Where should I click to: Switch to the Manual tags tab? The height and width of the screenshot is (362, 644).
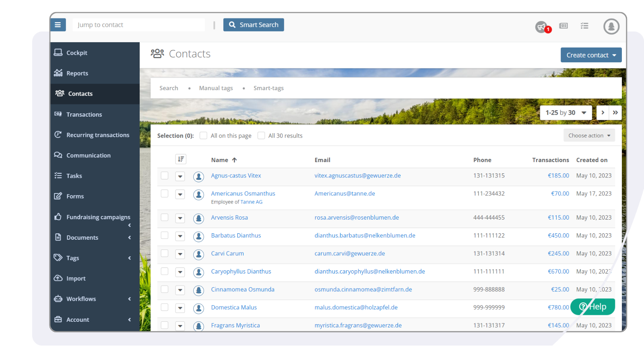[x=216, y=88]
